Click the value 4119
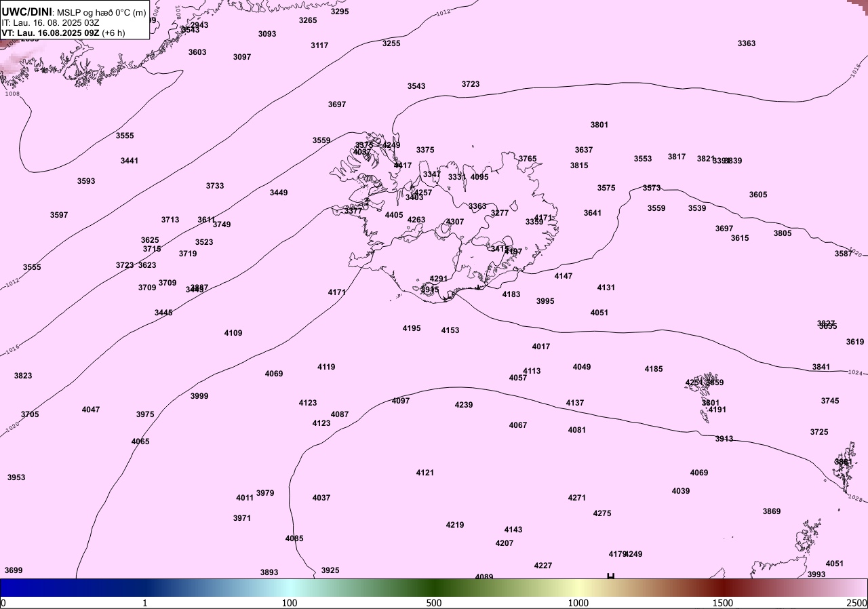This screenshot has height=609, width=868. 326,367
